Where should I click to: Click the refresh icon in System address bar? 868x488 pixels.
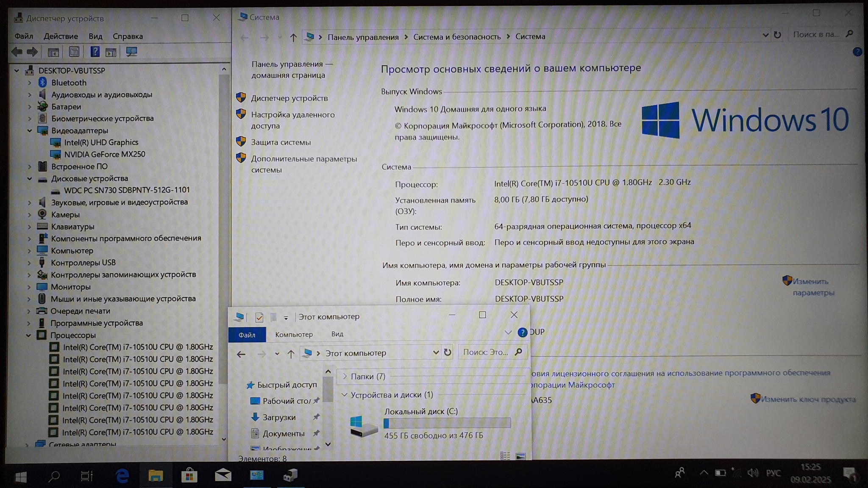[x=777, y=35]
